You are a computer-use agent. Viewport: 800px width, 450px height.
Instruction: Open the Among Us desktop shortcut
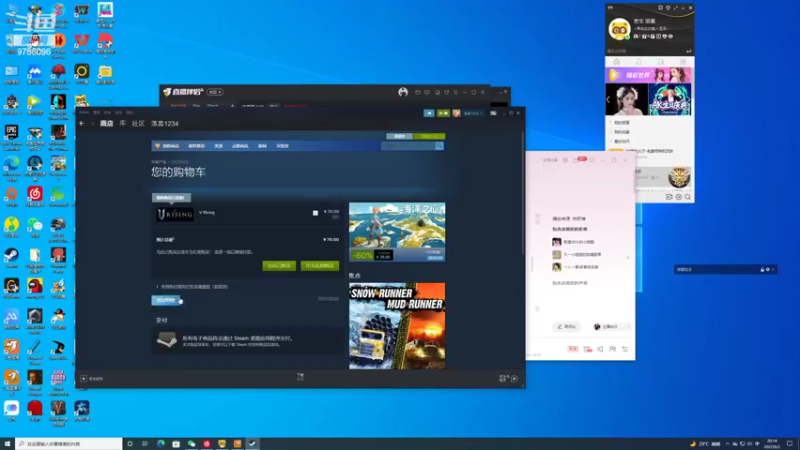pyautogui.click(x=35, y=288)
